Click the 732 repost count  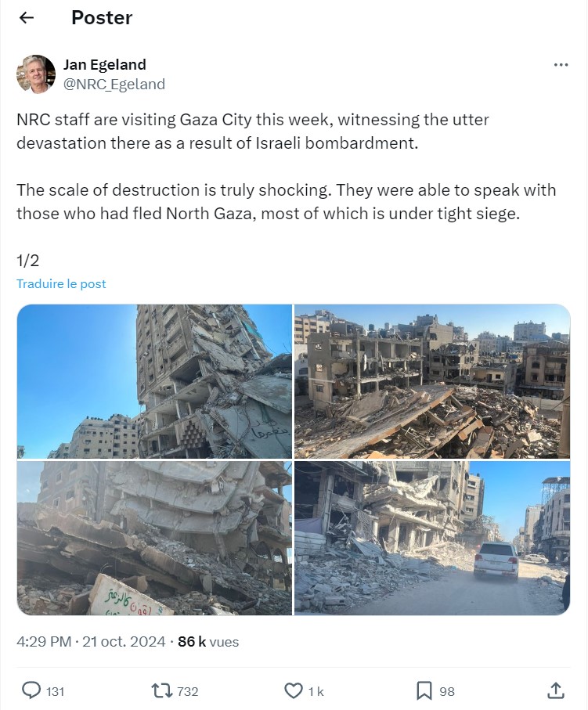188,691
